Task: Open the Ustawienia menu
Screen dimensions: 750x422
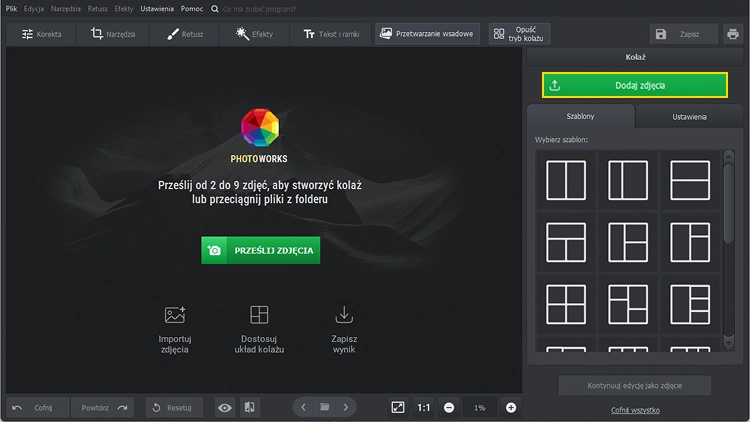Action: click(156, 8)
